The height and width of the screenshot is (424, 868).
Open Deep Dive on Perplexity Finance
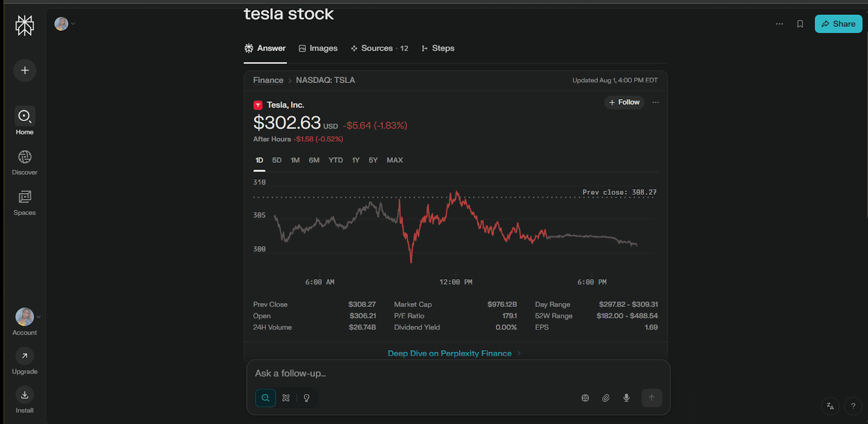(x=454, y=354)
